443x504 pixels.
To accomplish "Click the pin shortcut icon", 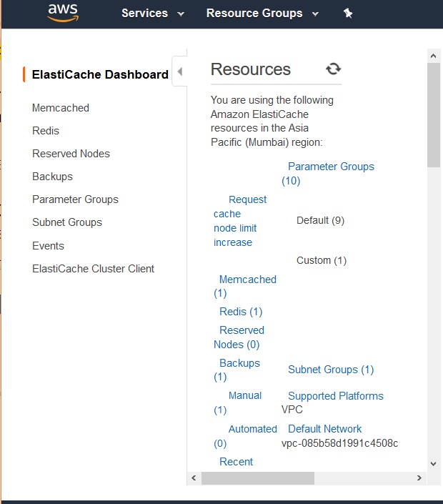I will click(x=348, y=14).
